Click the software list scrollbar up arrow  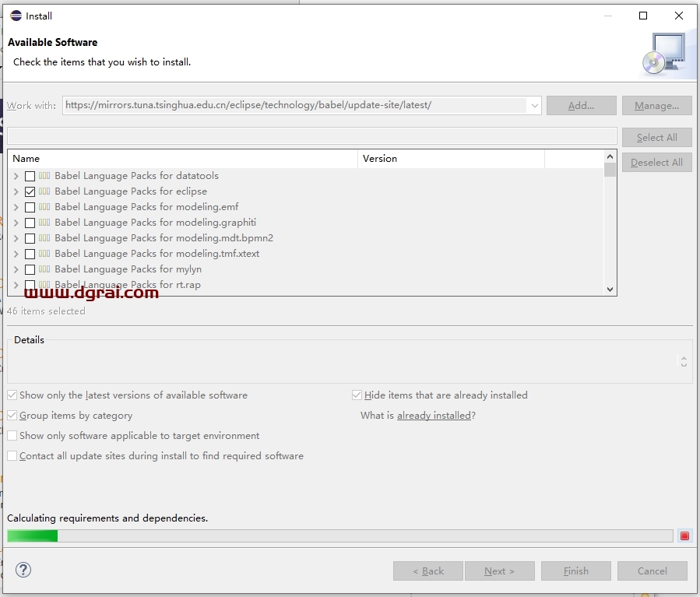pos(610,156)
